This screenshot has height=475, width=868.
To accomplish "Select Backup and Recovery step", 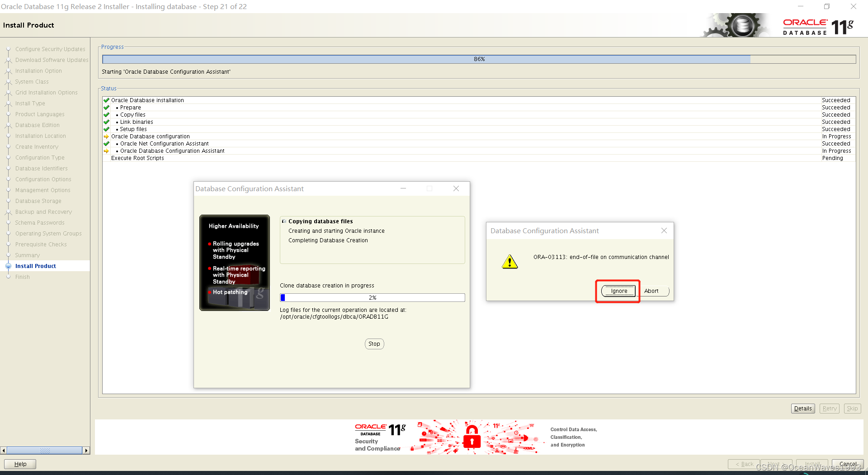I will [x=43, y=212].
